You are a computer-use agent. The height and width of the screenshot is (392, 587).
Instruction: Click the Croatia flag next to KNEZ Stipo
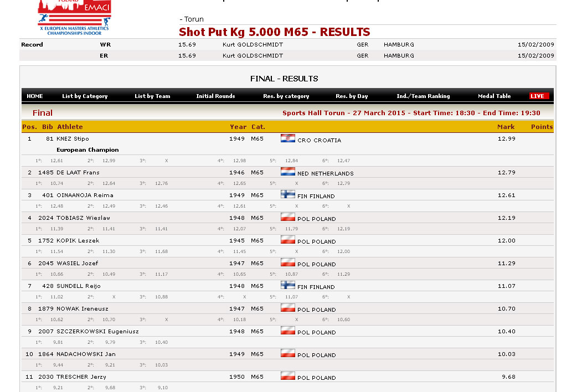[287, 138]
